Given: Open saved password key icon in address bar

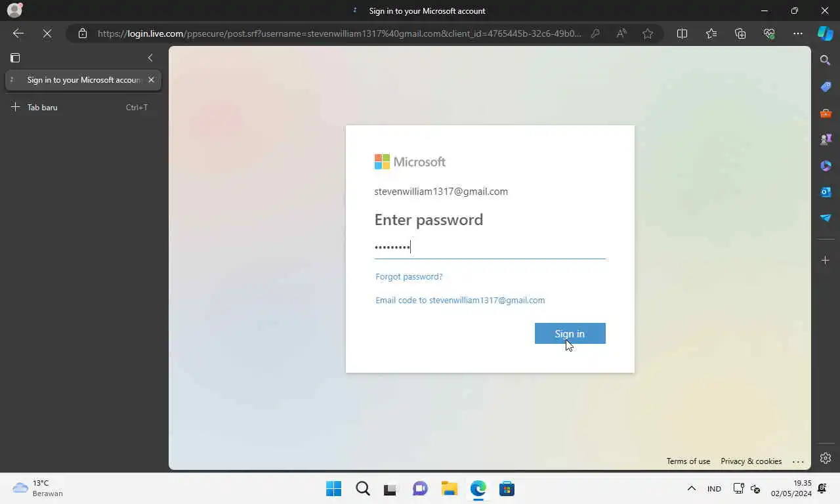Looking at the screenshot, I should tap(595, 33).
